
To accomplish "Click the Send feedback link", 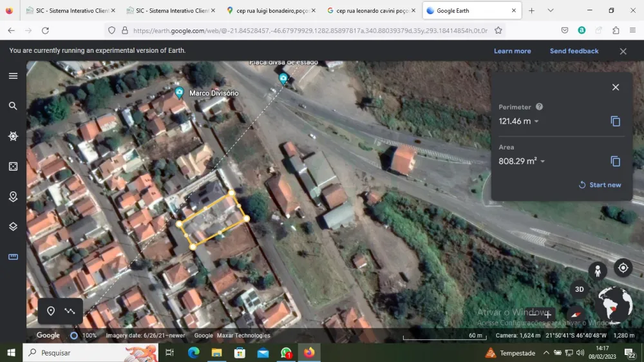I will pyautogui.click(x=574, y=51).
